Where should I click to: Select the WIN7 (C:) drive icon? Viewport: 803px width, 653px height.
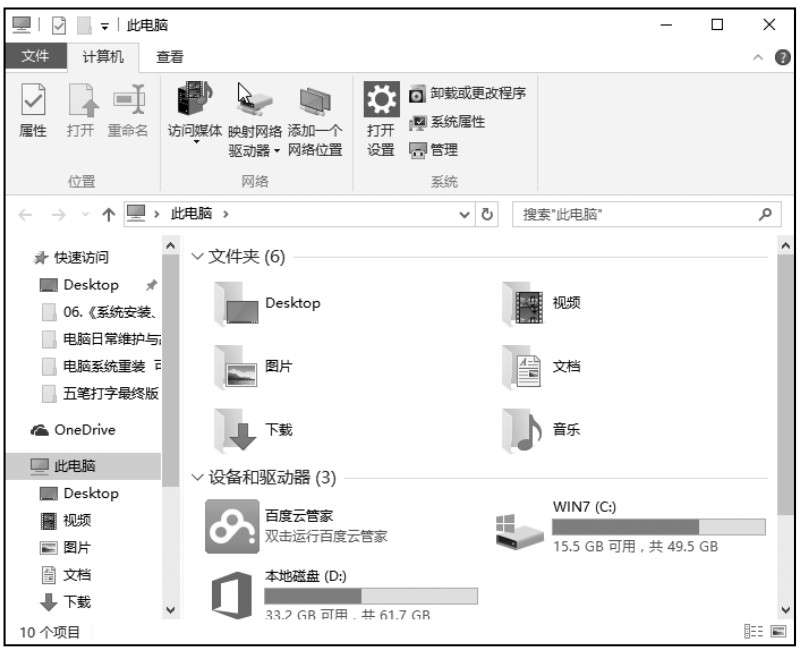click(519, 531)
